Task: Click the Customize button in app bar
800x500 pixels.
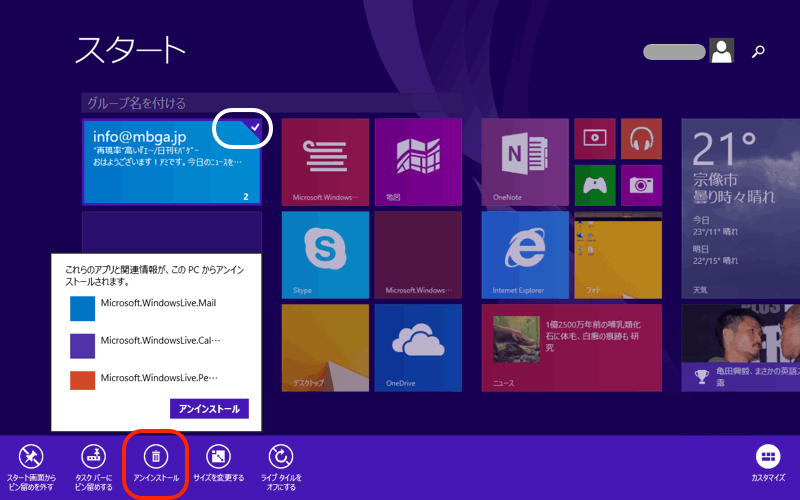Action: pos(769,457)
